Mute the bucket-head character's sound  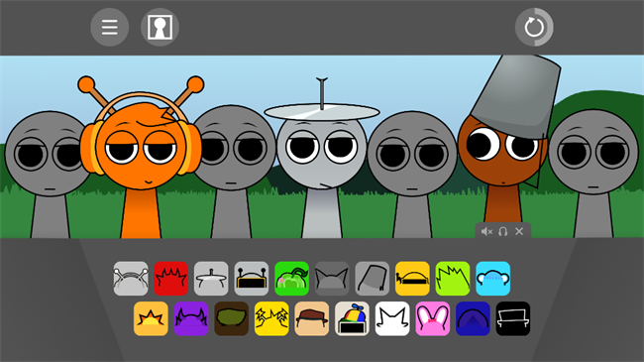486,232
